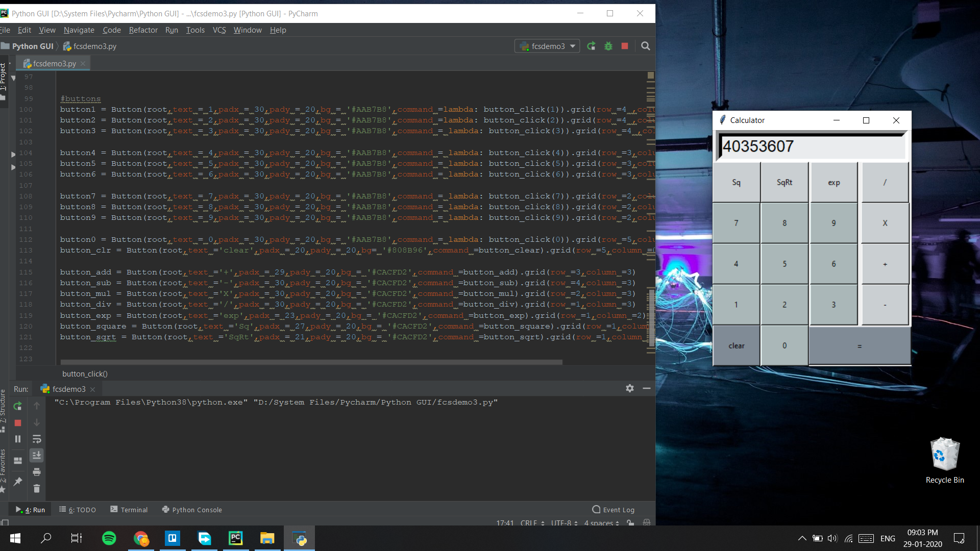This screenshot has width=980, height=551.
Task: Click the Debug bug icon in toolbar
Action: coord(608,46)
